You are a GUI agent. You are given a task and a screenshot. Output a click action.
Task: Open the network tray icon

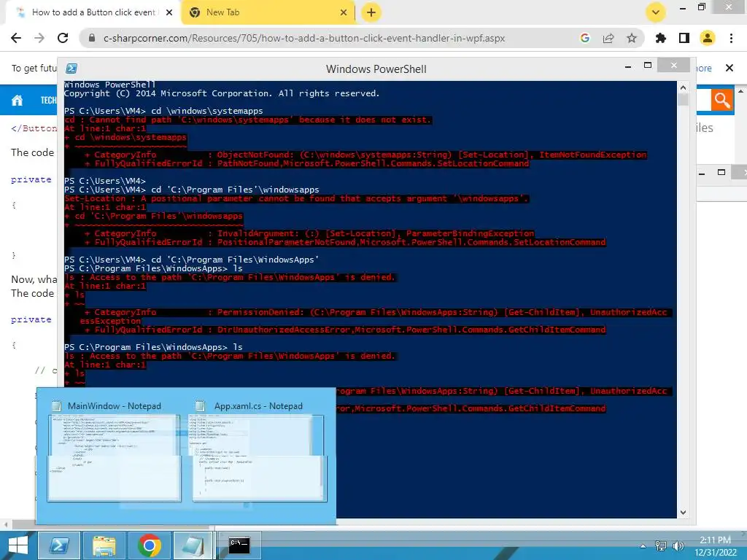point(661,546)
